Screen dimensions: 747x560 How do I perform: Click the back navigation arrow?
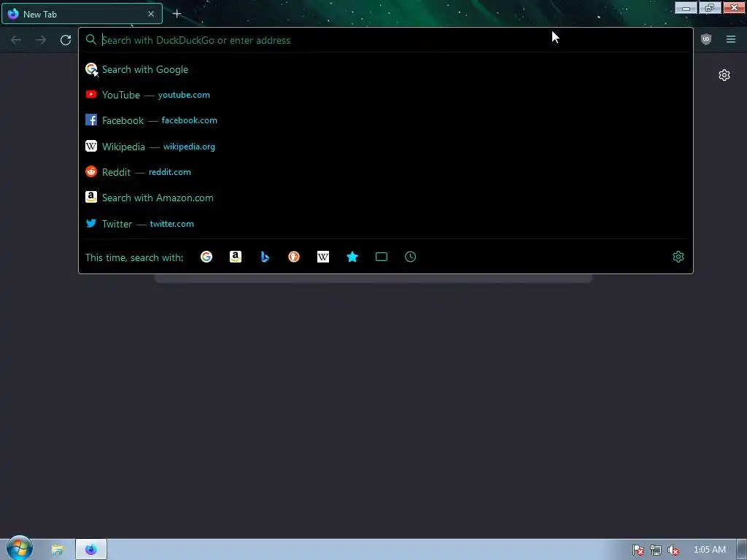pos(16,40)
